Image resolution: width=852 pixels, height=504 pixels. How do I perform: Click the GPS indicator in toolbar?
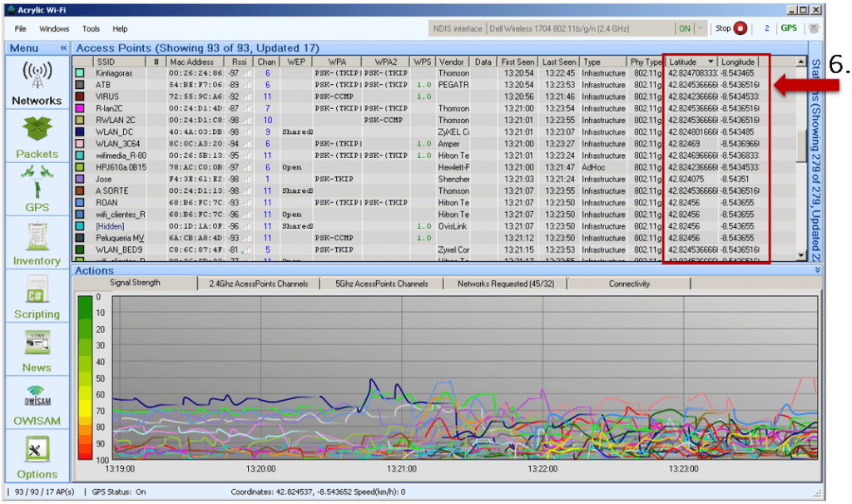[x=789, y=28]
